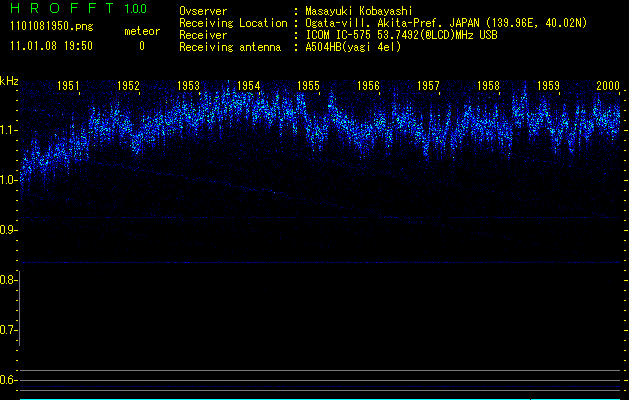Click the Receiver label

[x=203, y=35]
